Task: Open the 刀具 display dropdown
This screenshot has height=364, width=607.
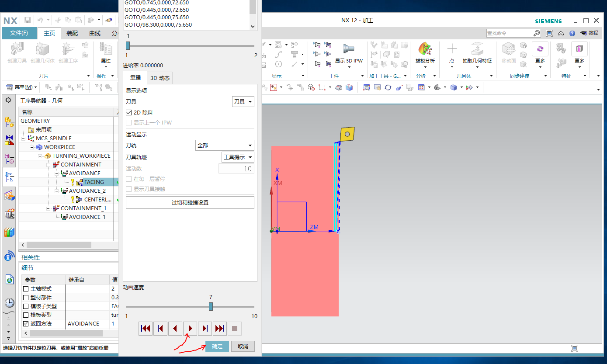Action: tap(243, 101)
